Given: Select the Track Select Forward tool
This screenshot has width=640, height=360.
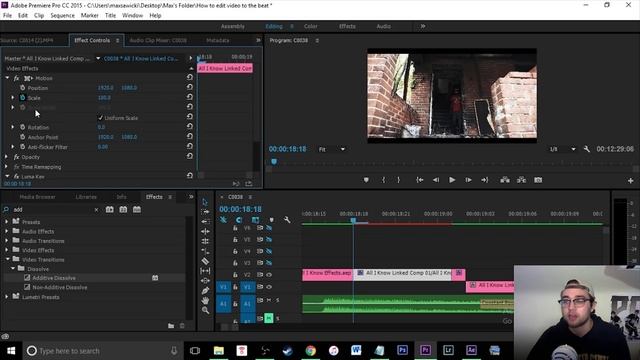Looking at the screenshot, I should pos(205,212).
